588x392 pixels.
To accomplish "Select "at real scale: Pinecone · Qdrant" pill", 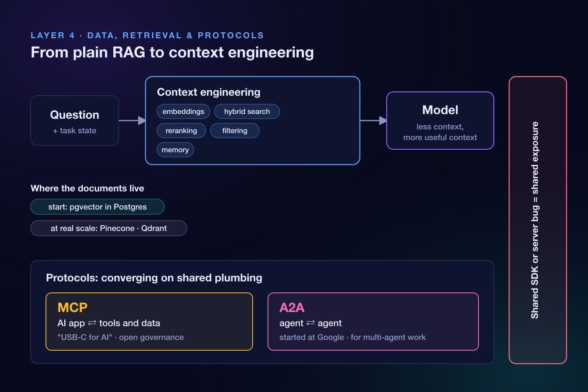I will point(109,228).
